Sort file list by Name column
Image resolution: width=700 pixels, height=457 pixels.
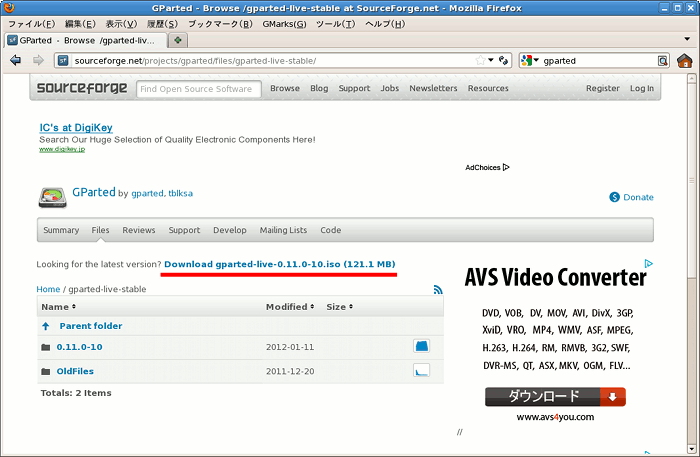click(56, 307)
